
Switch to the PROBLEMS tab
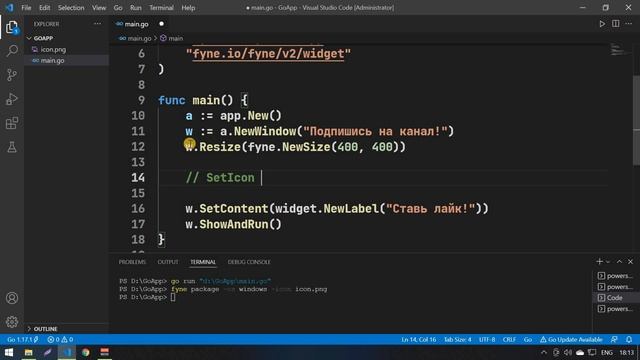click(132, 262)
